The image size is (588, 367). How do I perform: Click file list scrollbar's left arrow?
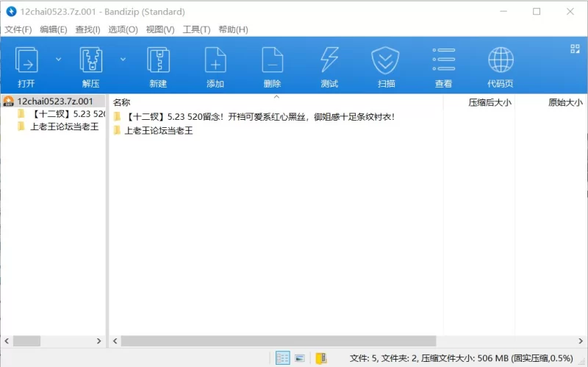point(115,341)
